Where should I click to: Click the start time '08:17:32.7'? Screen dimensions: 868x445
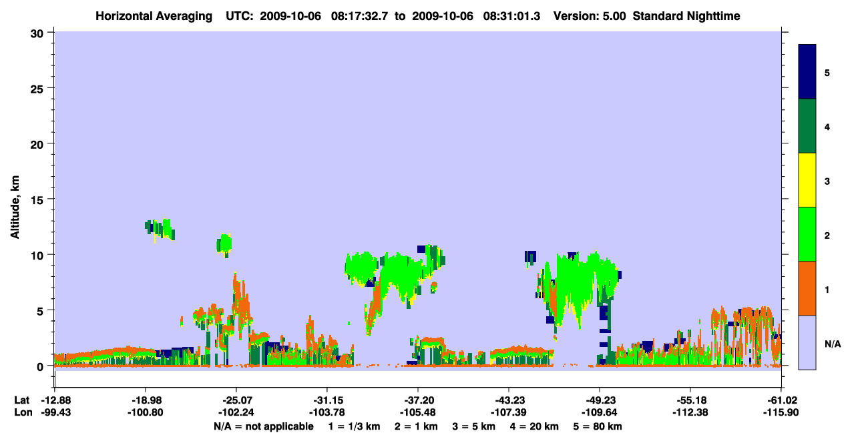pyautogui.click(x=359, y=15)
